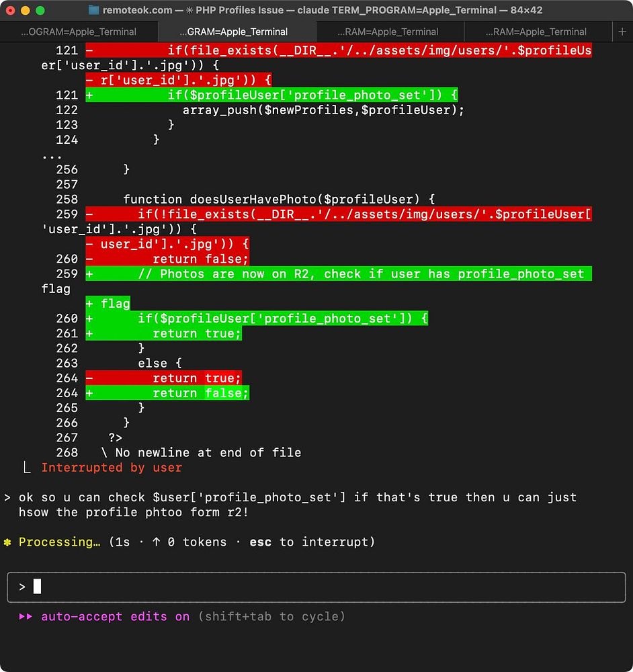
Task: Toggle the auto-accept edits on mode
Action: coord(116,617)
